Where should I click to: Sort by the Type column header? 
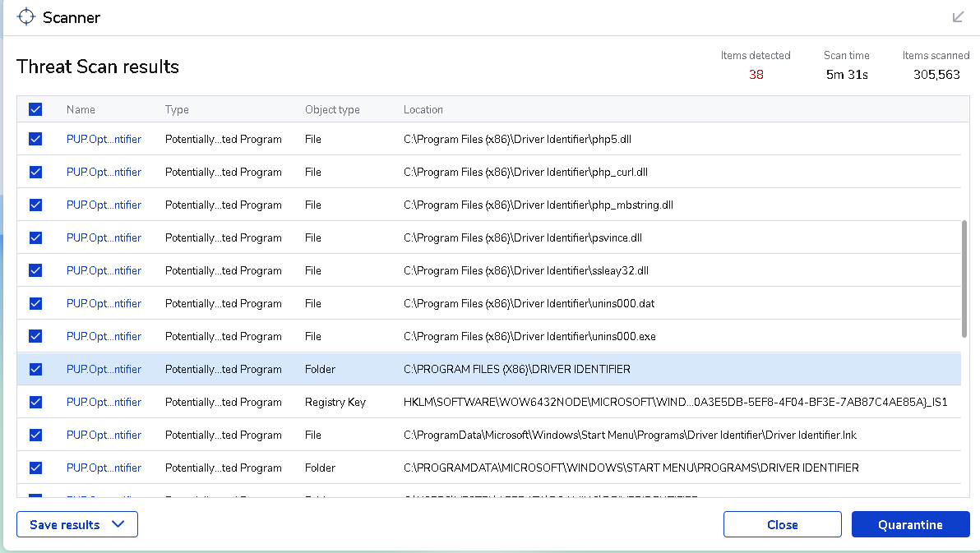177,109
